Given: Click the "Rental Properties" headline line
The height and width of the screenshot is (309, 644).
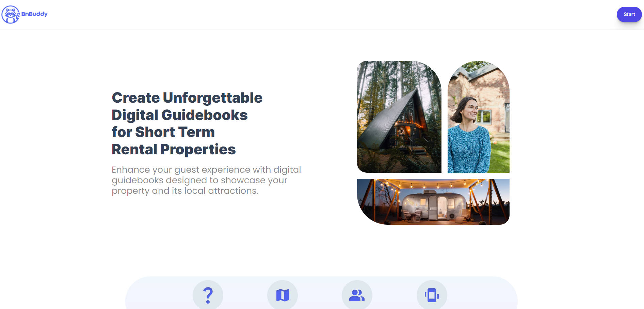Looking at the screenshot, I should pyautogui.click(x=174, y=150).
